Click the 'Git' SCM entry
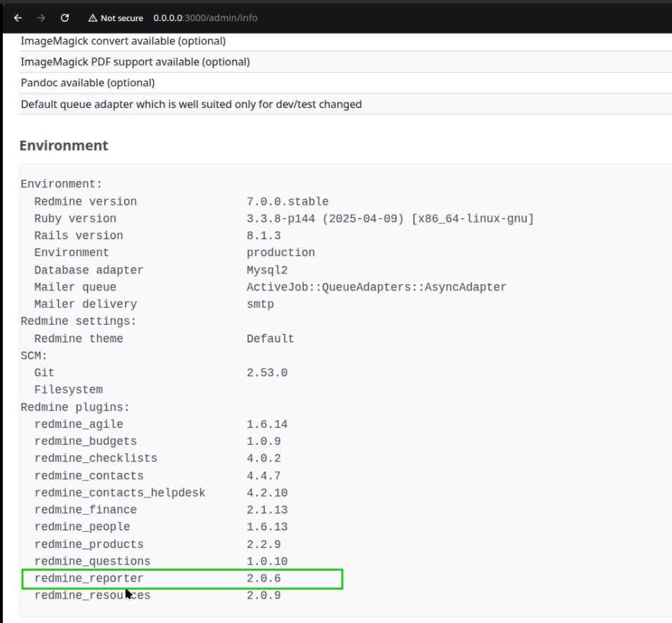 (x=45, y=373)
